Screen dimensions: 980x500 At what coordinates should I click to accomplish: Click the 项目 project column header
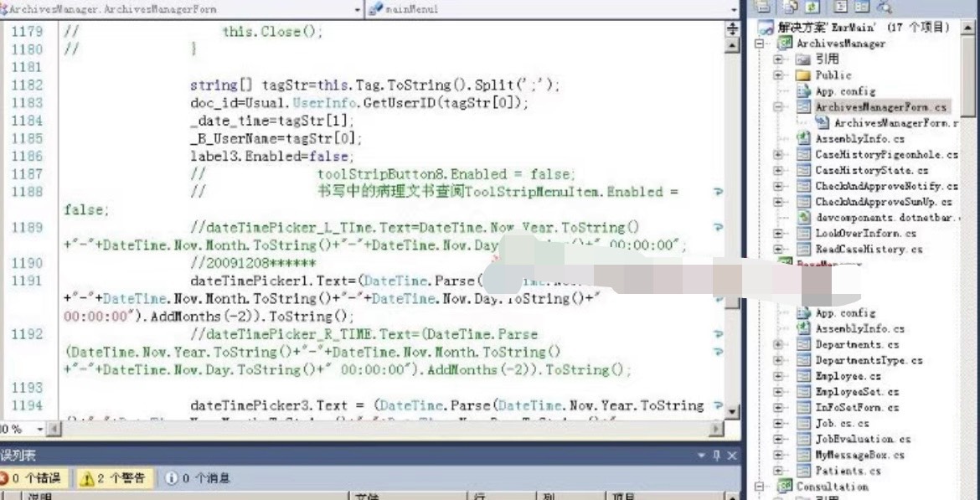click(x=665, y=497)
